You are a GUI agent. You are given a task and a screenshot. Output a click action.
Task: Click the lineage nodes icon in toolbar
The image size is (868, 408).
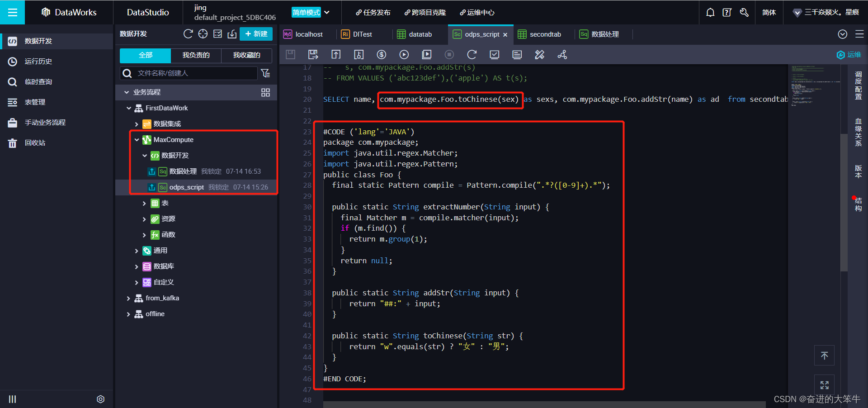click(562, 55)
